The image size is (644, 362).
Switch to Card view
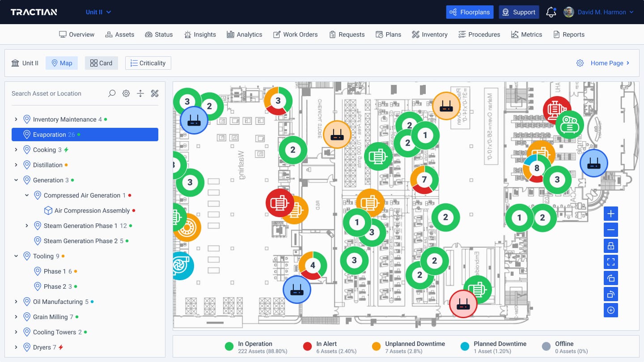[101, 63]
